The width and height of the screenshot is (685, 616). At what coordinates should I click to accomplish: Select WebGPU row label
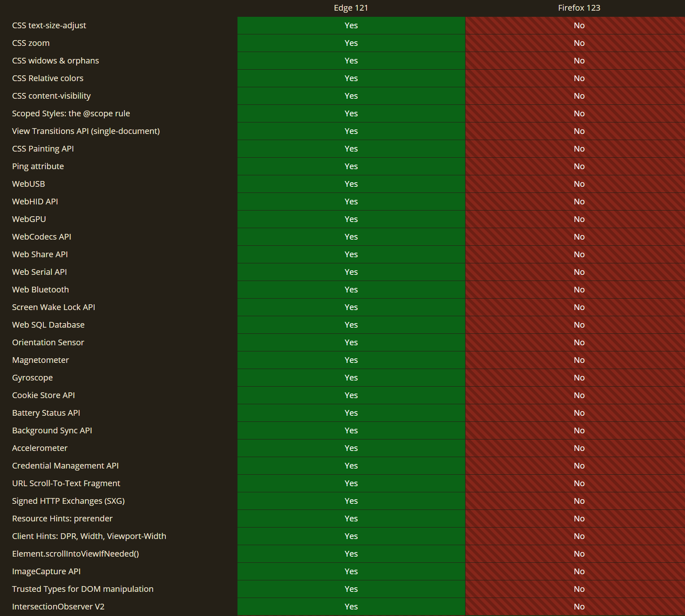(x=29, y=219)
